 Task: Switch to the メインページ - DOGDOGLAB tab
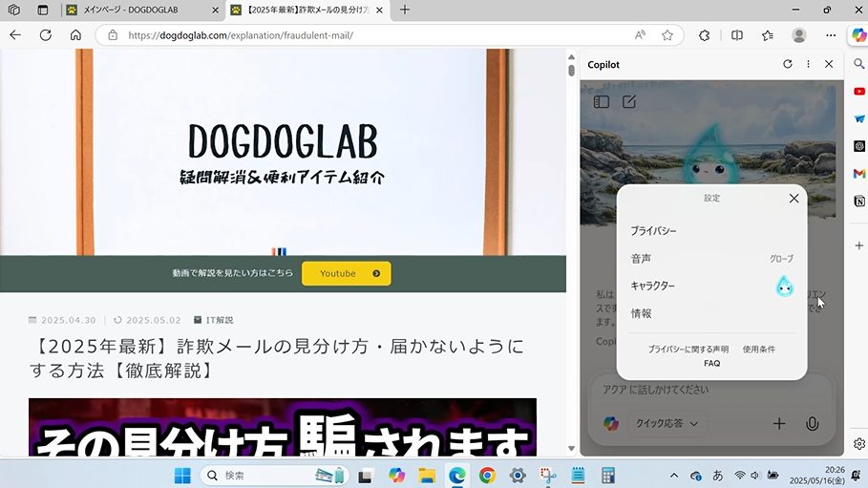pyautogui.click(x=143, y=10)
